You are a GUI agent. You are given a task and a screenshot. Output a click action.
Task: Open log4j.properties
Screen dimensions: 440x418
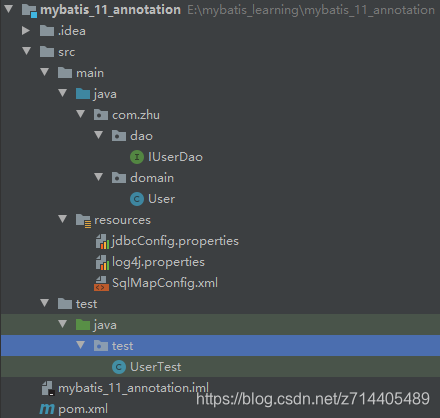tap(158, 262)
